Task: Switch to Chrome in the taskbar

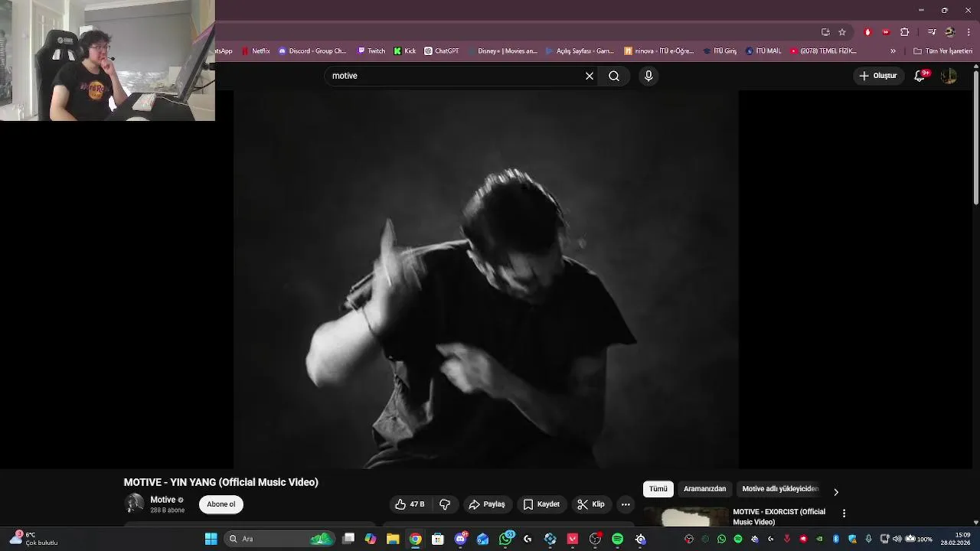Action: click(415, 539)
